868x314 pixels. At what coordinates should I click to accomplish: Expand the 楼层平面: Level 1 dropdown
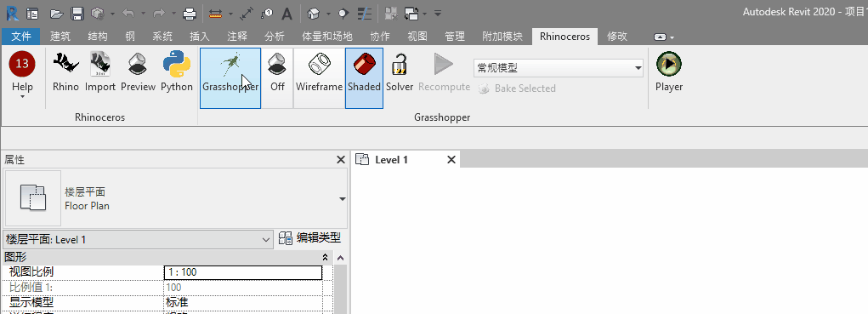138,240
